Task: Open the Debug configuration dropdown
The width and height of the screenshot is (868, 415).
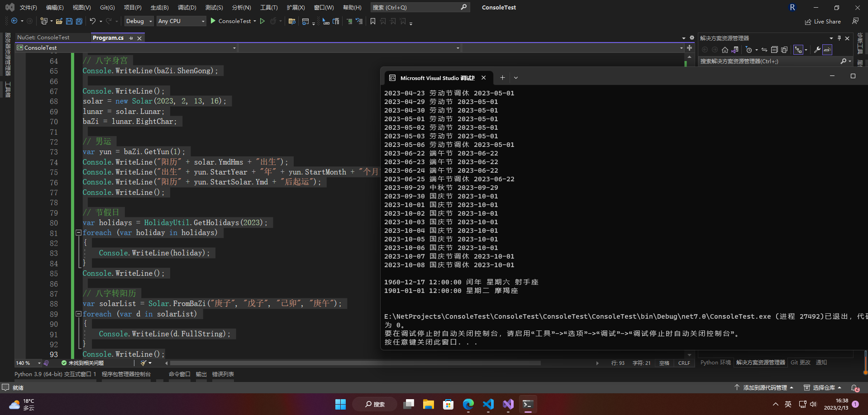Action: click(139, 21)
